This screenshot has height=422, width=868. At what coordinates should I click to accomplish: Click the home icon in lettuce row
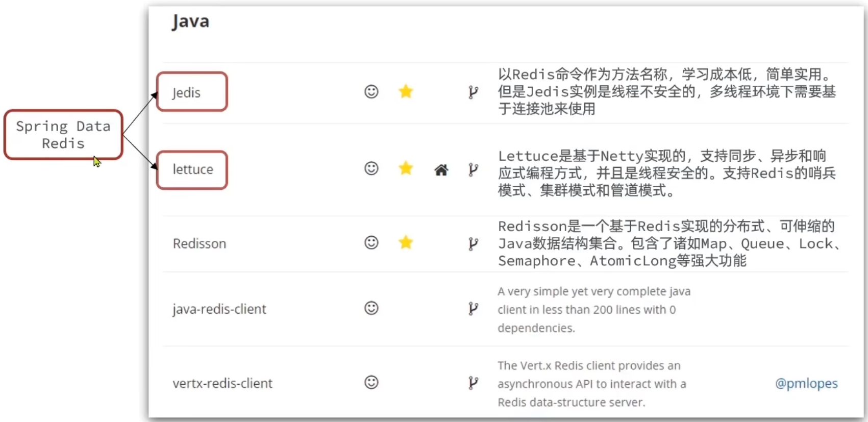coord(441,170)
